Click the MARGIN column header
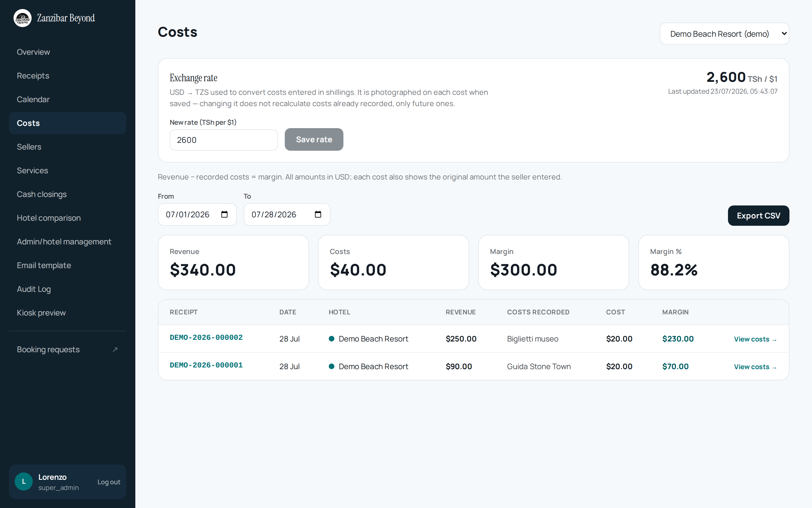This screenshot has width=812, height=508. [675, 312]
